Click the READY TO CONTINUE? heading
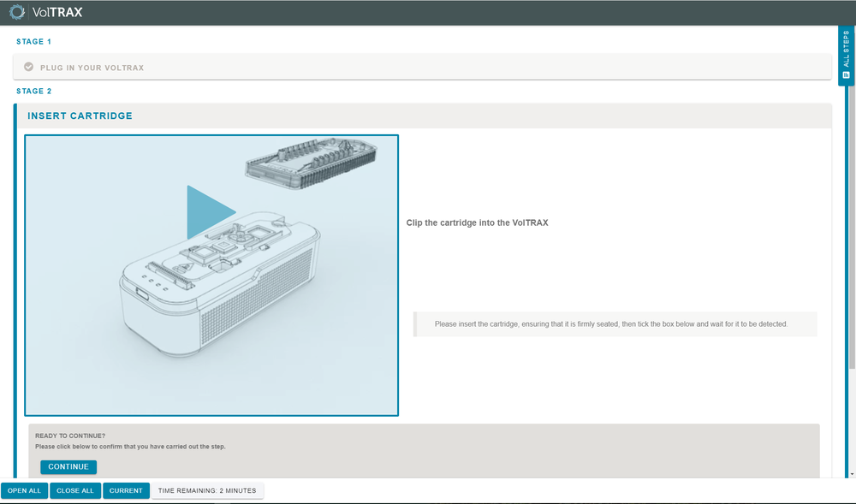The image size is (856, 504). tap(70, 436)
